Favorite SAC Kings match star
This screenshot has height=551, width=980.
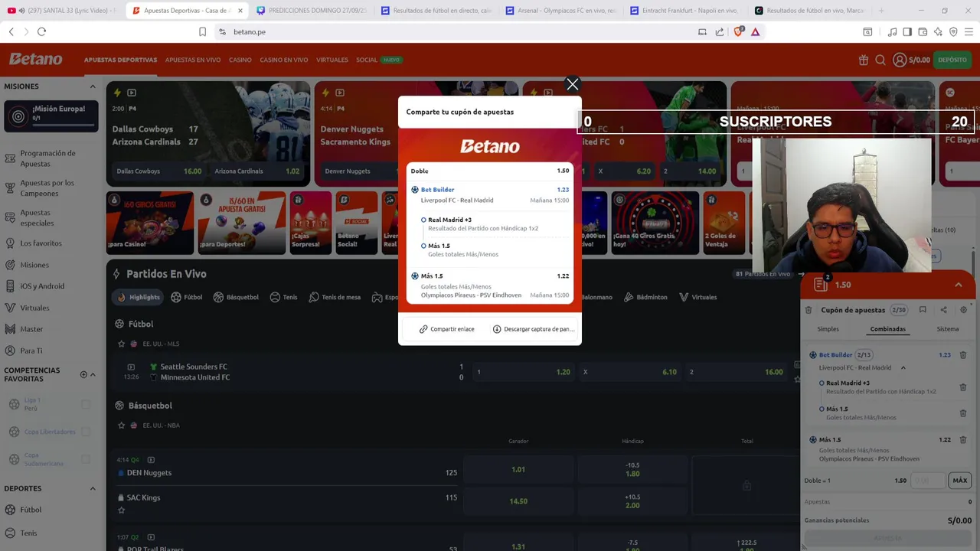[121, 510]
